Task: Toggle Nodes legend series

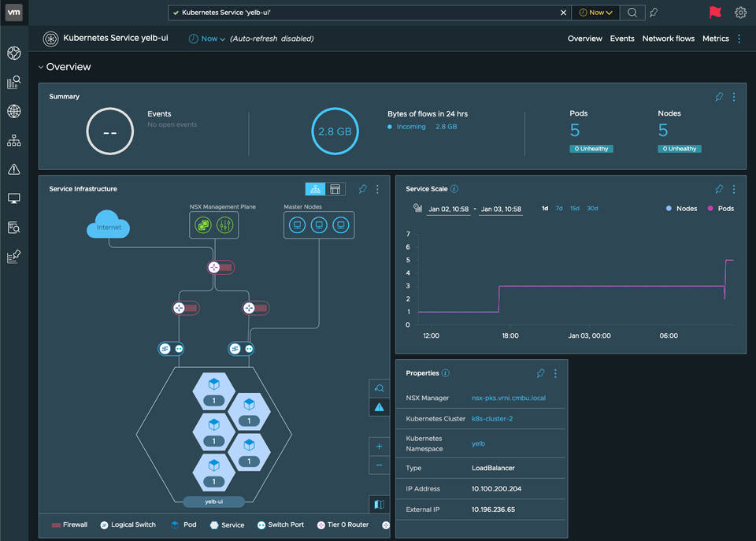Action: click(681, 209)
